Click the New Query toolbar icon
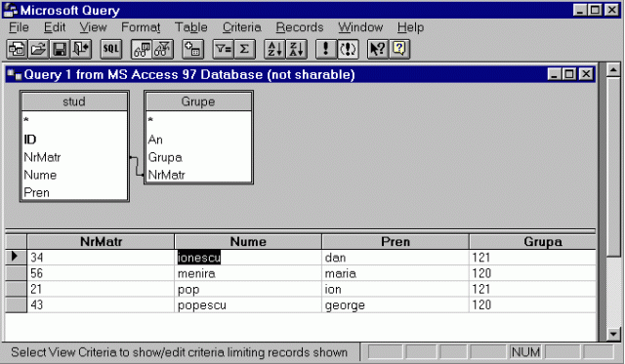This screenshot has height=364, width=625. point(18,50)
